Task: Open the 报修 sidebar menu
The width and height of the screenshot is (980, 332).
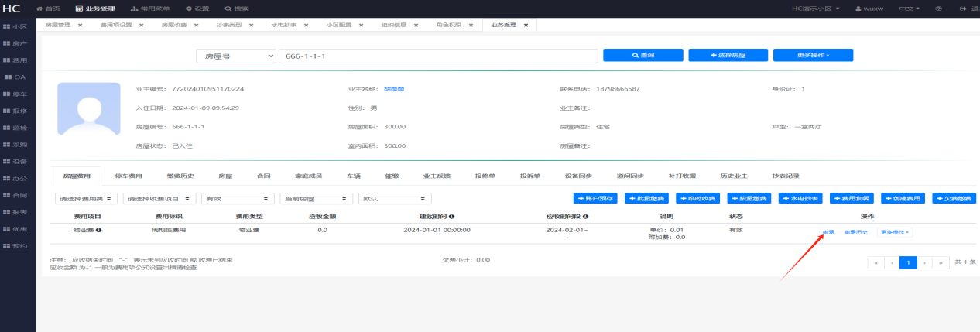Action: [x=15, y=111]
